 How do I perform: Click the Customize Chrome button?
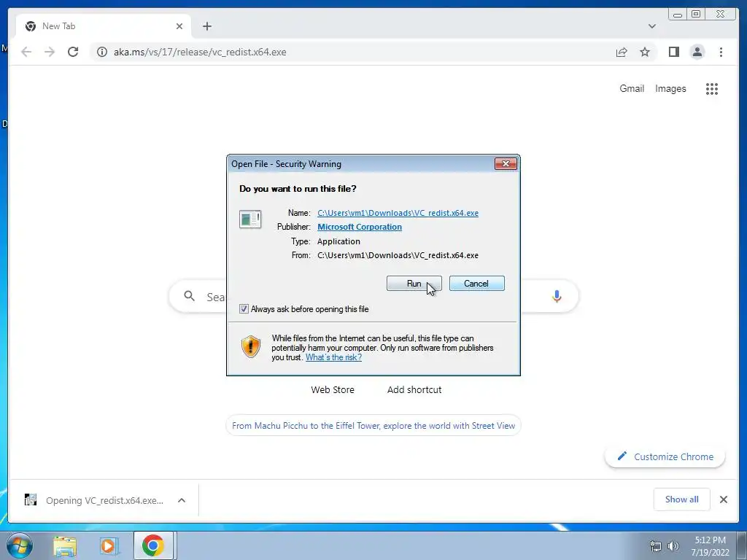665,456
